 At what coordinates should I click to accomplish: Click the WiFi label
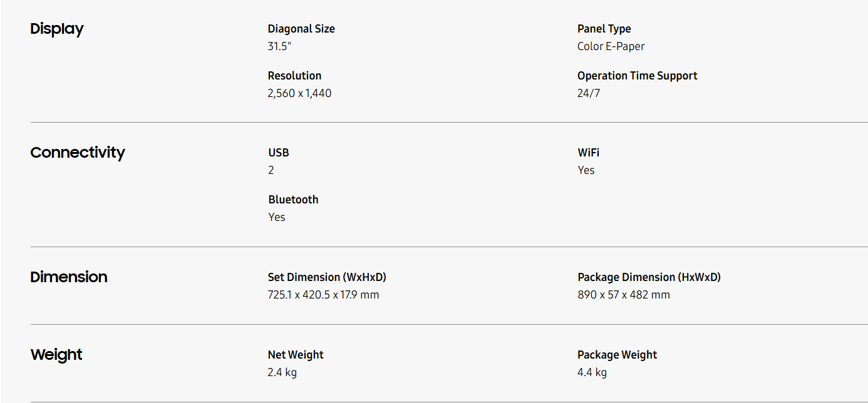tap(588, 153)
